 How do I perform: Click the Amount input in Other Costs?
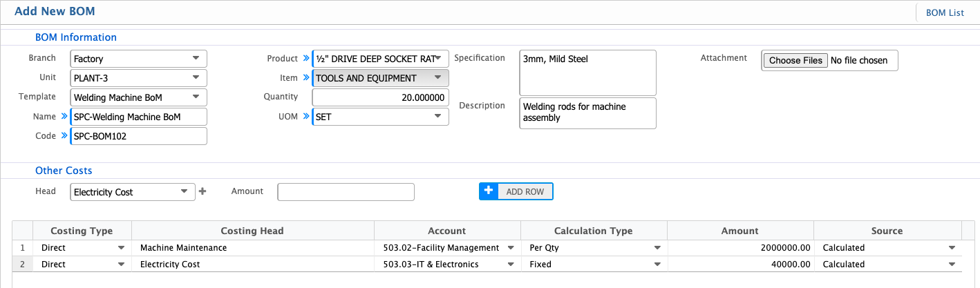point(346,192)
